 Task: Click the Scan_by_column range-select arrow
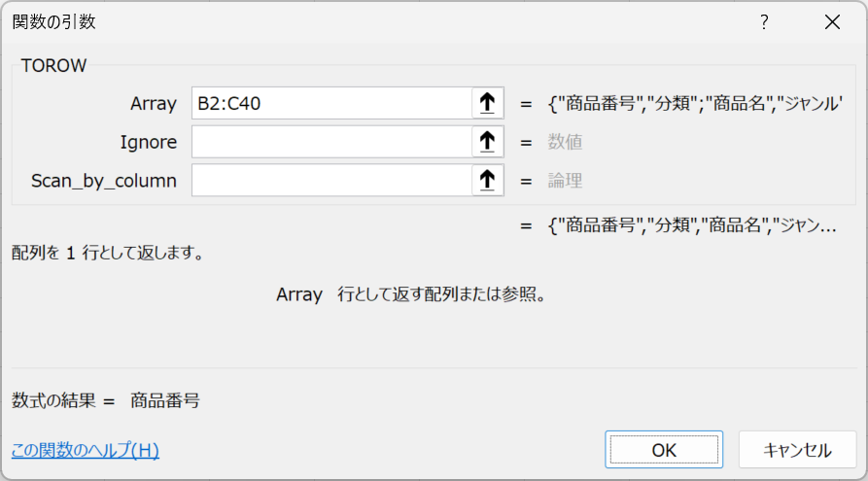[x=487, y=181]
